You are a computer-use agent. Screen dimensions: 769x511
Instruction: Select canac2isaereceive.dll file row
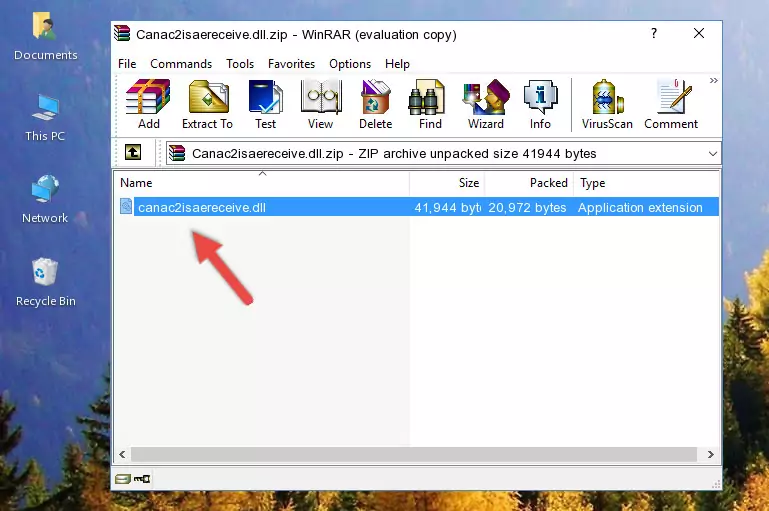417,207
